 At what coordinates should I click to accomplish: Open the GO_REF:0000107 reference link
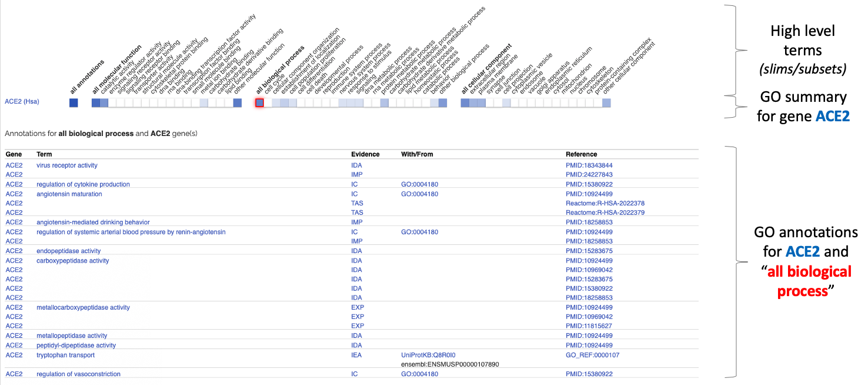point(592,355)
